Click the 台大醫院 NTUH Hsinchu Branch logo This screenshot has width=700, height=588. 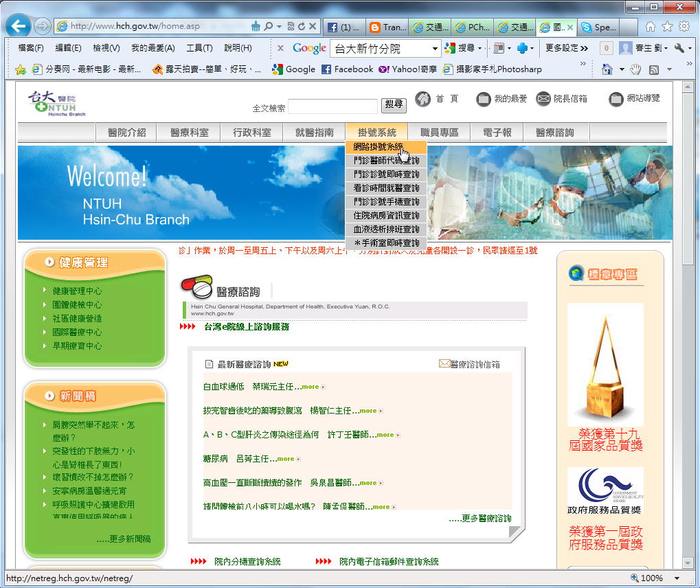point(57,104)
